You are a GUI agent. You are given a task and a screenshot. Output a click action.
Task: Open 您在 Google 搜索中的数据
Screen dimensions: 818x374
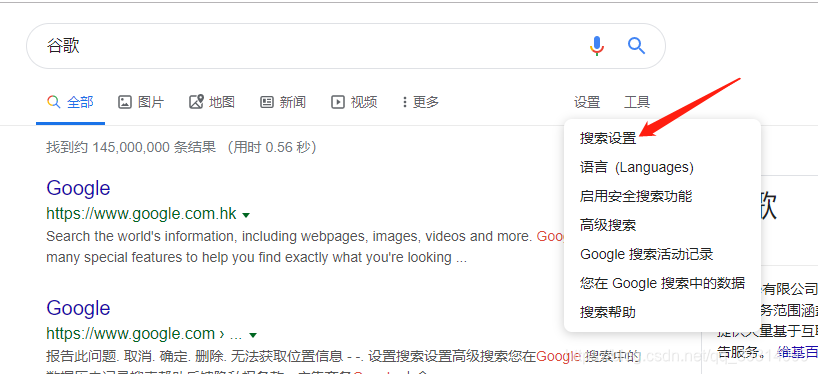pos(663,283)
